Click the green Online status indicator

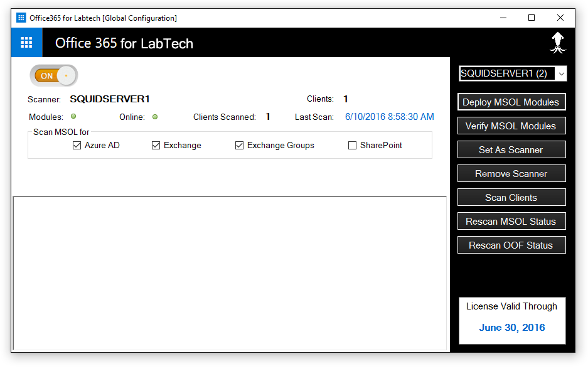(x=154, y=116)
